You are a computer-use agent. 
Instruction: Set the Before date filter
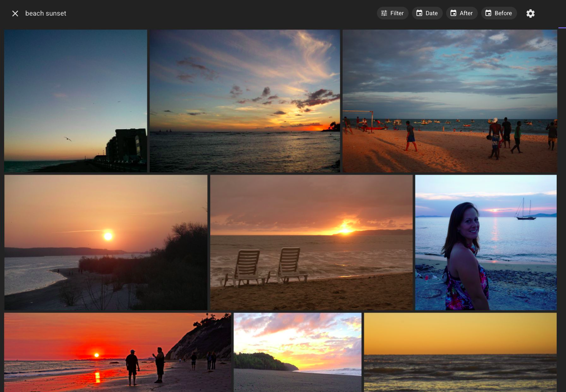tap(499, 13)
